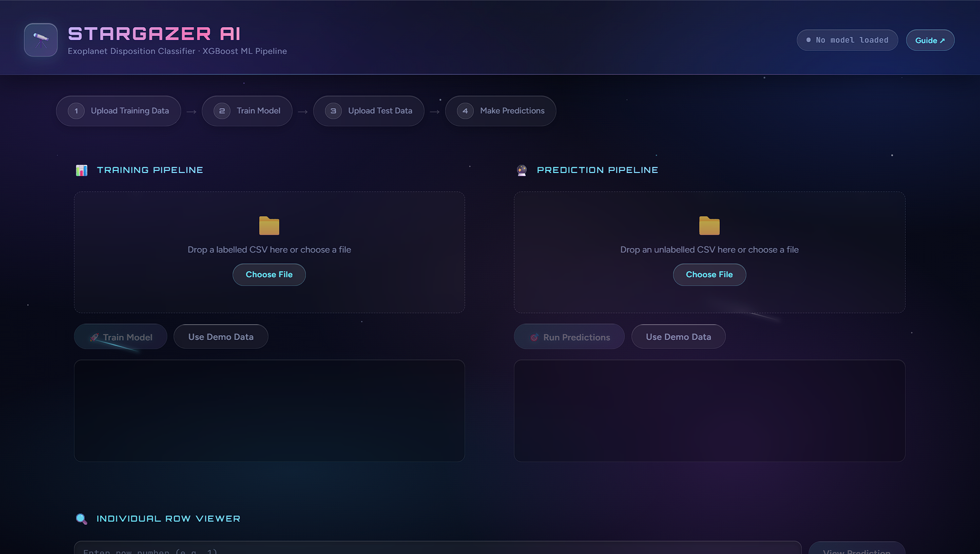Click the folder icon in training upload area
This screenshot has height=554, width=980.
(269, 225)
